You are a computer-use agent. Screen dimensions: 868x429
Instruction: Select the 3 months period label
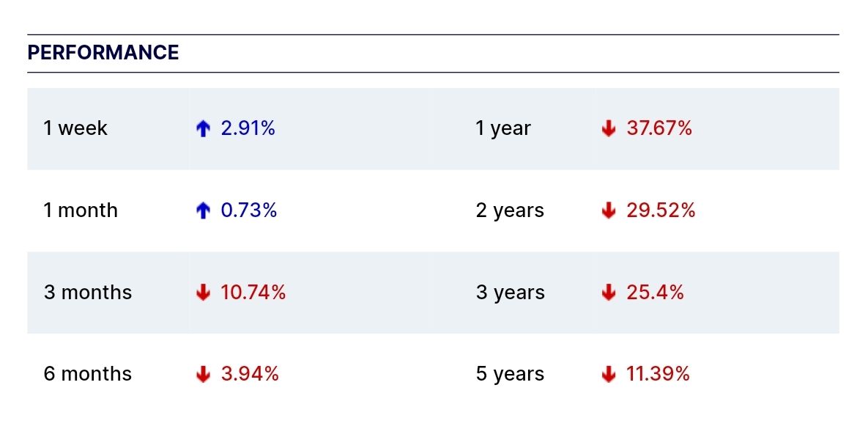pyautogui.click(x=88, y=293)
